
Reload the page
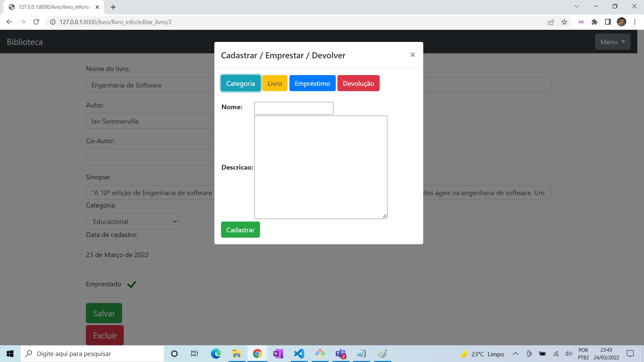36,22
